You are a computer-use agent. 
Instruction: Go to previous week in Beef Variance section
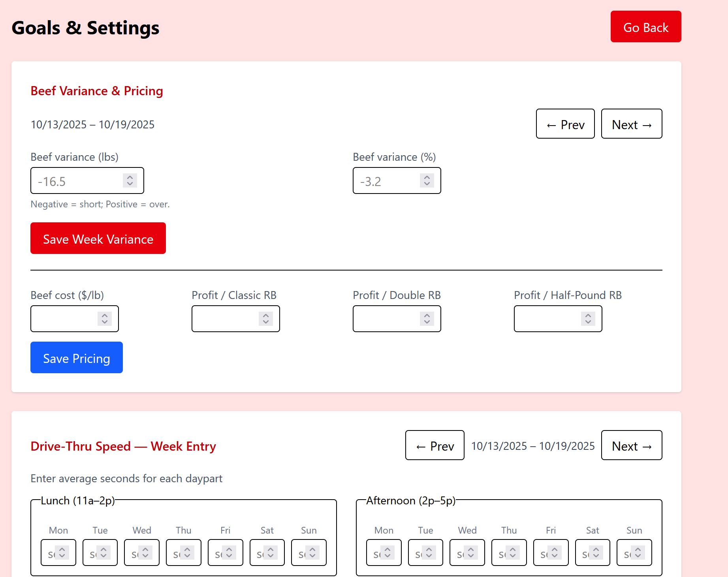point(565,124)
